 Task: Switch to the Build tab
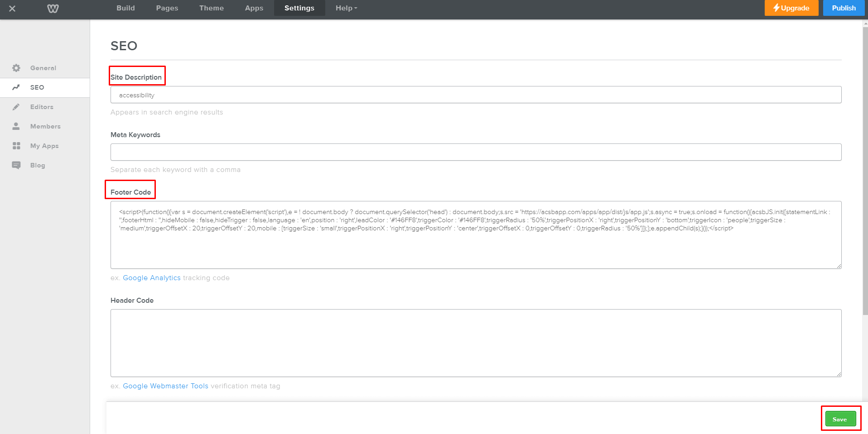coord(125,8)
